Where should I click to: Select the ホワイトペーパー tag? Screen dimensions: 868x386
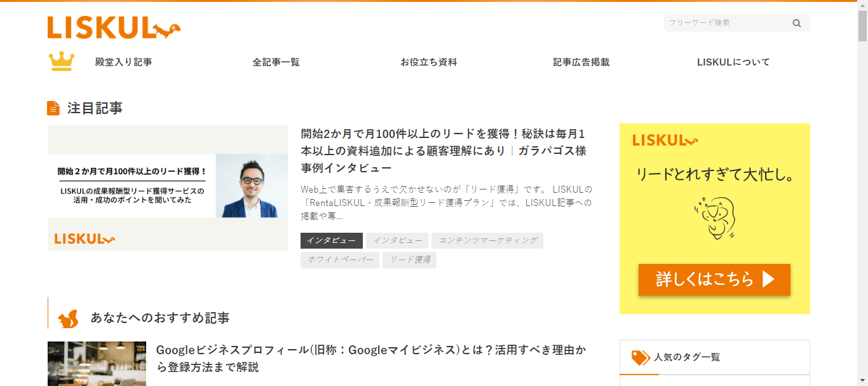coord(340,260)
